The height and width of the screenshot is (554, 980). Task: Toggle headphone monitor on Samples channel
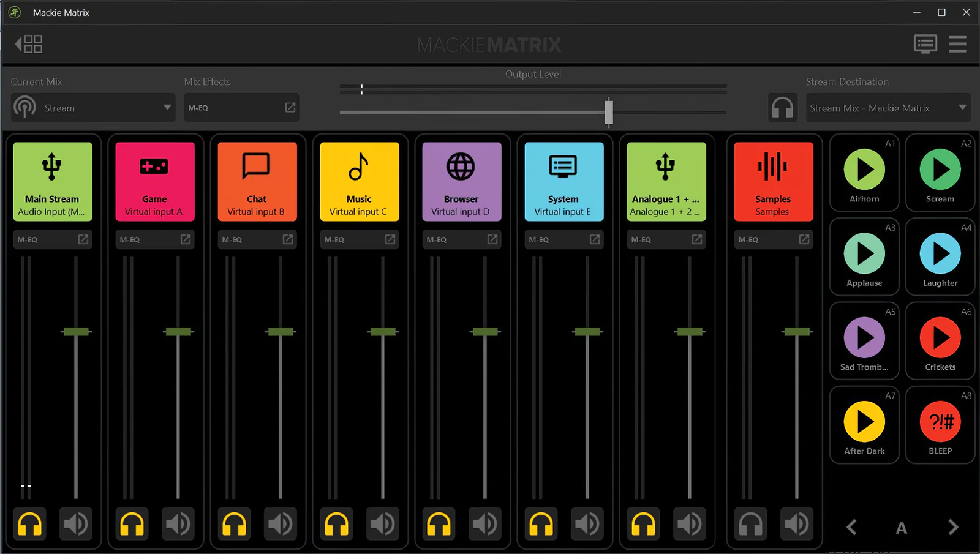coord(750,524)
